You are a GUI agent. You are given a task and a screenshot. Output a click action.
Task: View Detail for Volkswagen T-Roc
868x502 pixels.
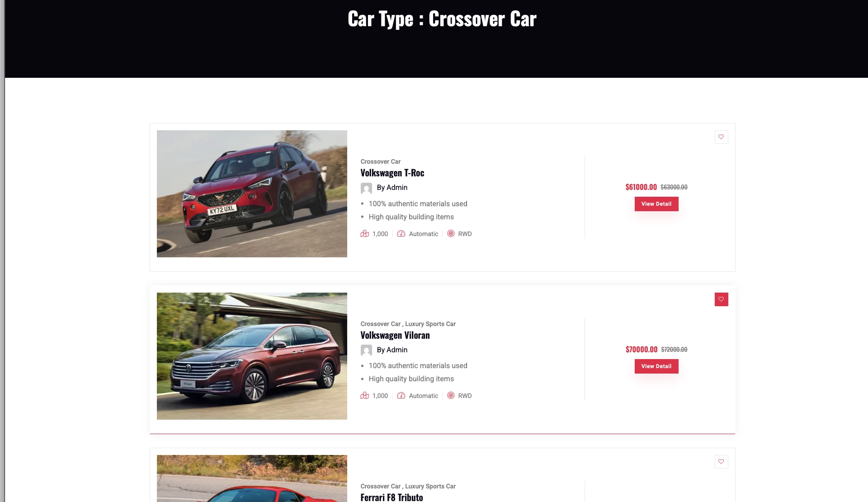tap(656, 204)
